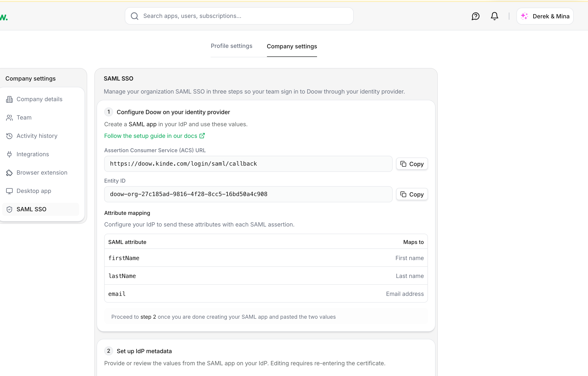
Task: Click the Browser extension puzzle icon
Action: point(9,173)
